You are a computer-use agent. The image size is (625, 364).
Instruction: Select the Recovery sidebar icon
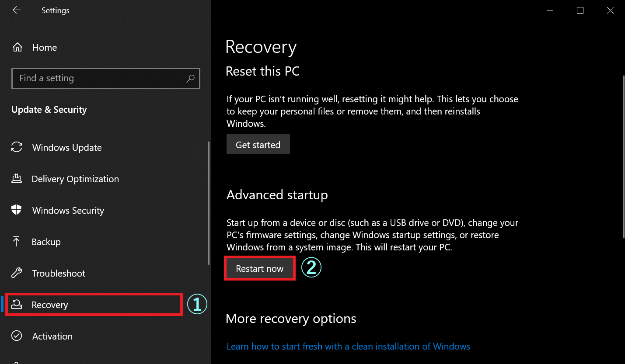(x=16, y=305)
